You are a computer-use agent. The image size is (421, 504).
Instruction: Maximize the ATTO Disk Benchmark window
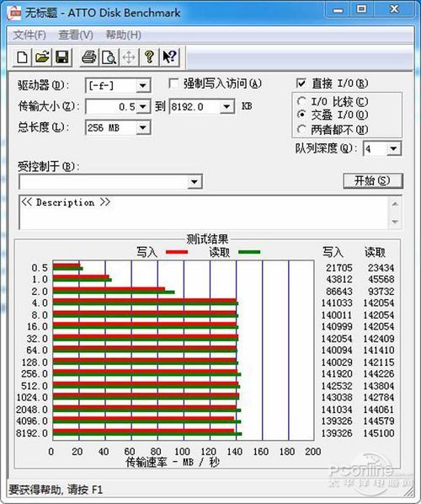click(x=361, y=9)
